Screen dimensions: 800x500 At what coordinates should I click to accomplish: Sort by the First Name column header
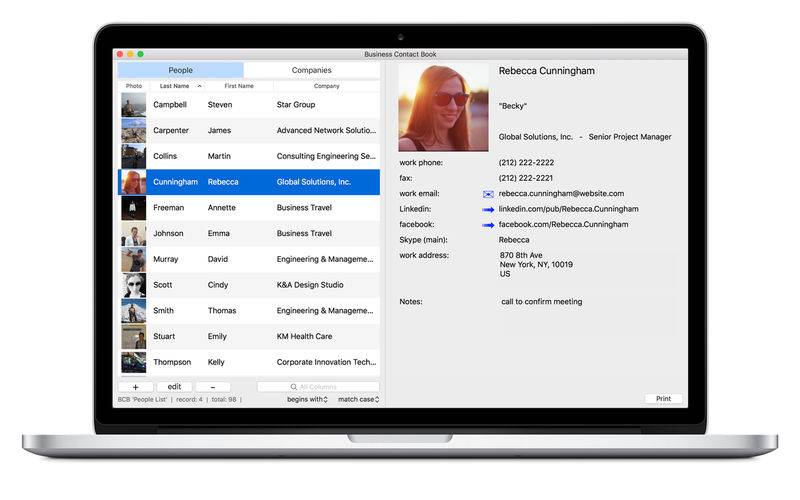239,86
